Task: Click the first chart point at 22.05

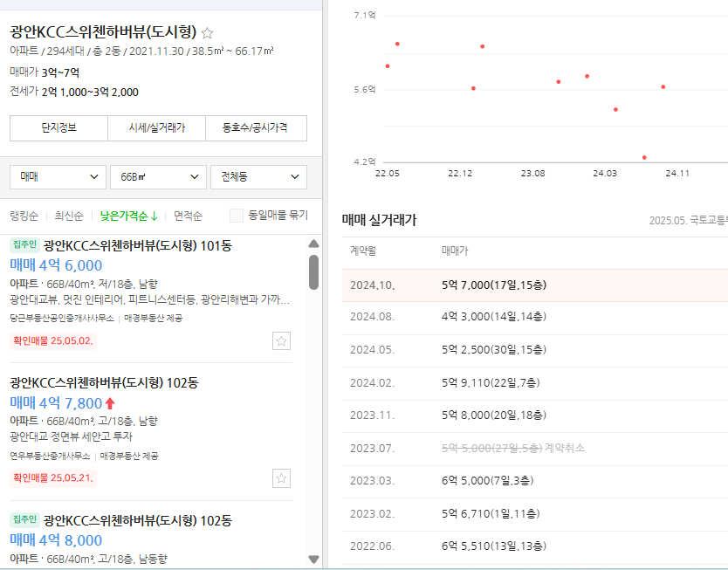Action: (388, 66)
